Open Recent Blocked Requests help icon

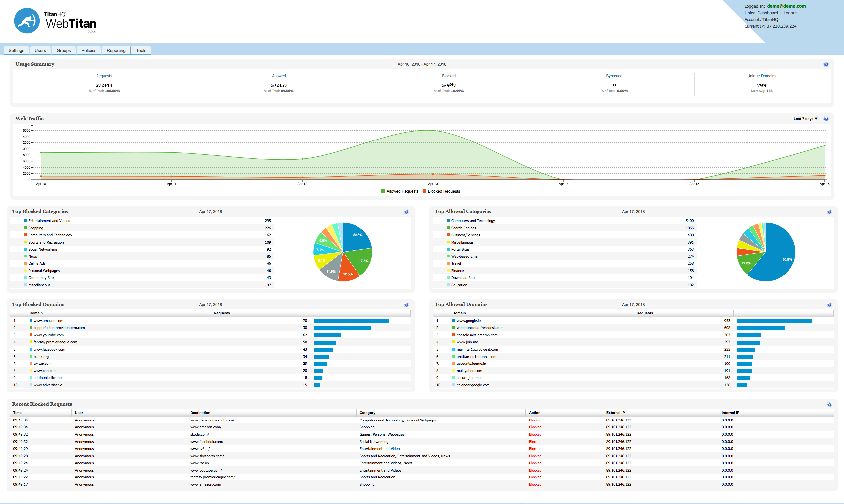[x=829, y=405]
